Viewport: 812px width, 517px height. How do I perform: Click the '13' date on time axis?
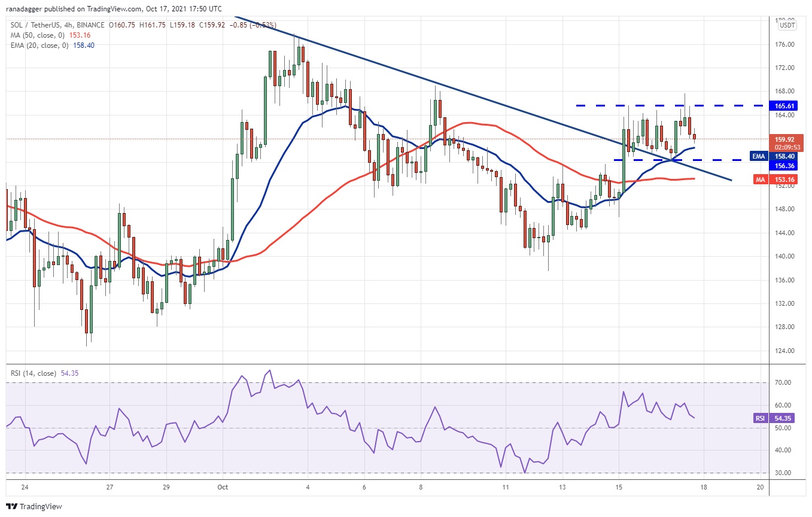point(562,488)
